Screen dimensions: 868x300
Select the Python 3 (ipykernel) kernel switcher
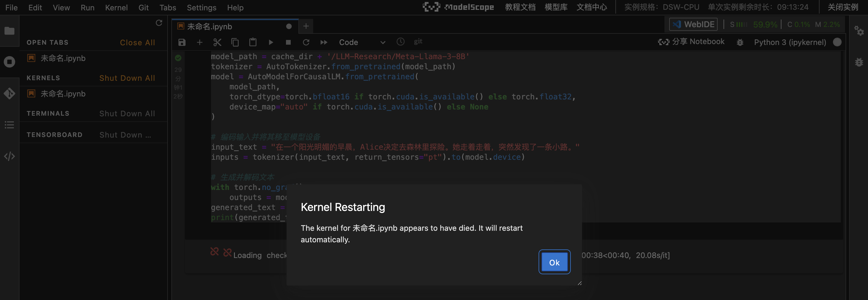790,42
